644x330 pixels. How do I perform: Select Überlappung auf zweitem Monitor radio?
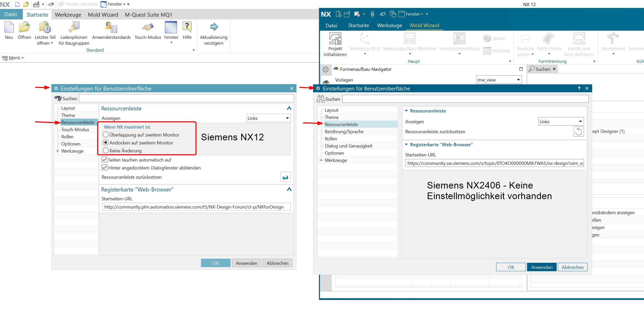click(105, 135)
